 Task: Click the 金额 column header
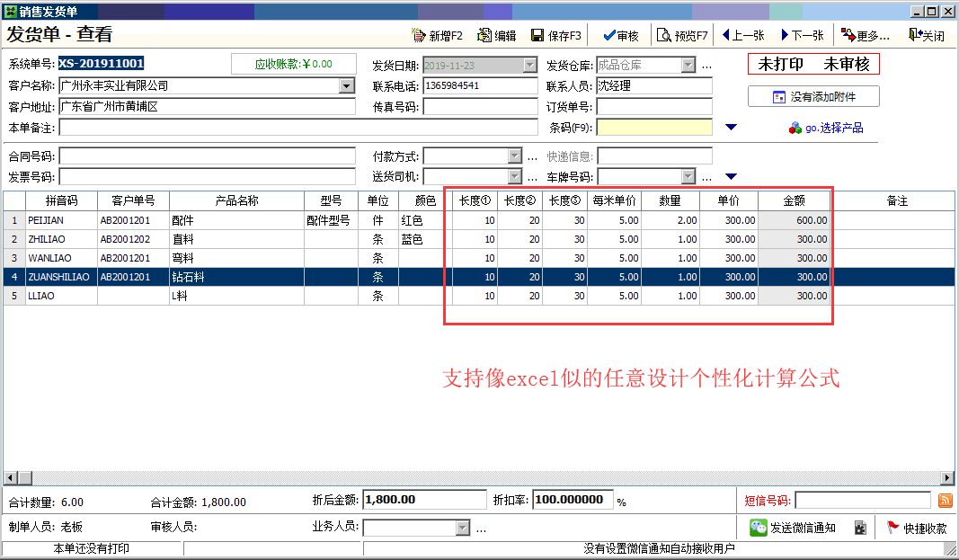pos(795,200)
